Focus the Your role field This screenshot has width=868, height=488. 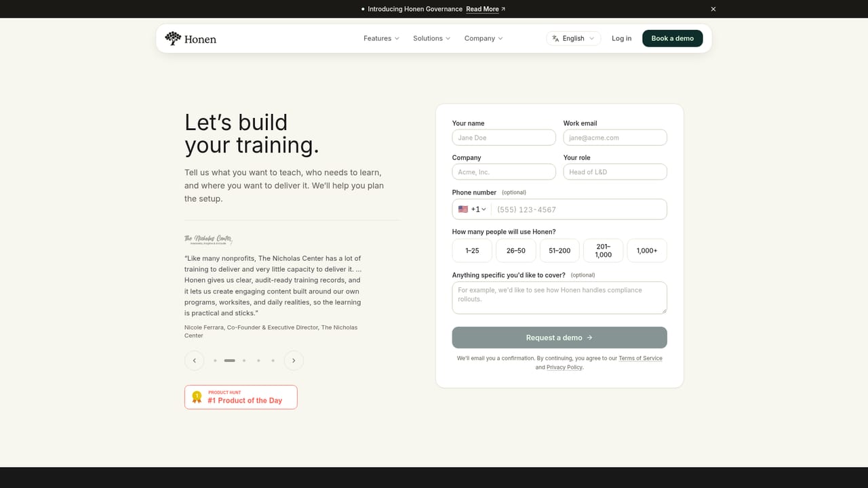[615, 171]
